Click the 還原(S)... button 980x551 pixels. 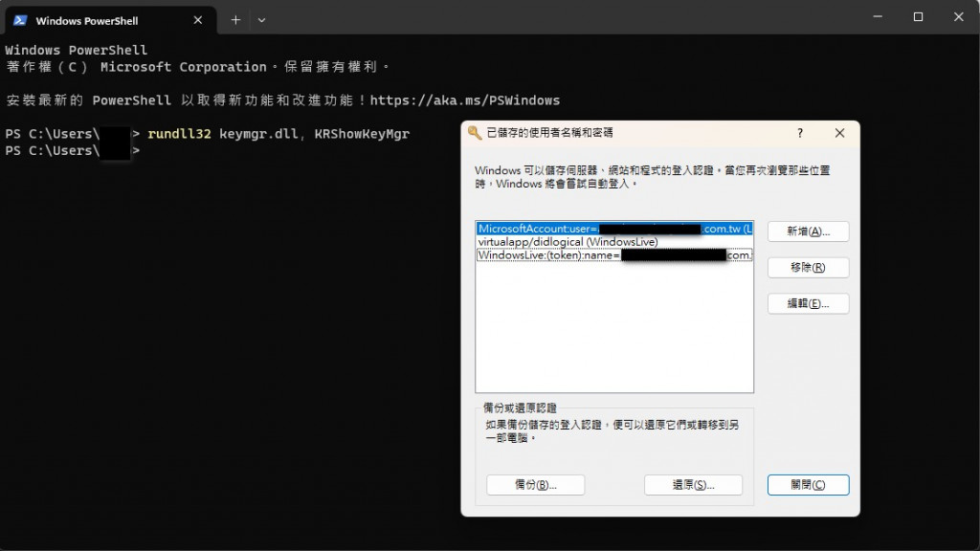tap(693, 485)
